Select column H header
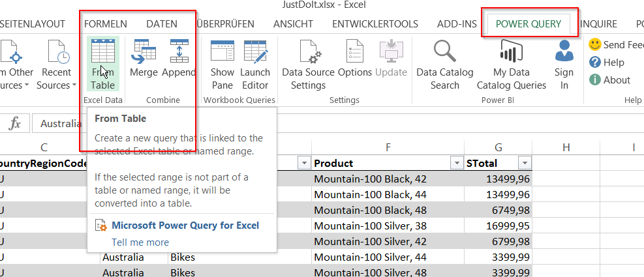This screenshot has width=644, height=277. tap(566, 147)
